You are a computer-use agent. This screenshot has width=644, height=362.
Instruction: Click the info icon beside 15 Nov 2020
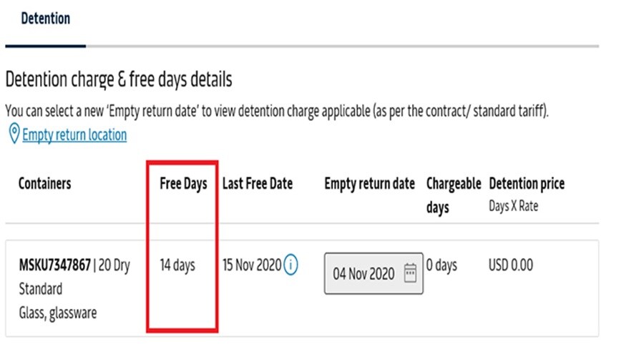[x=291, y=265]
